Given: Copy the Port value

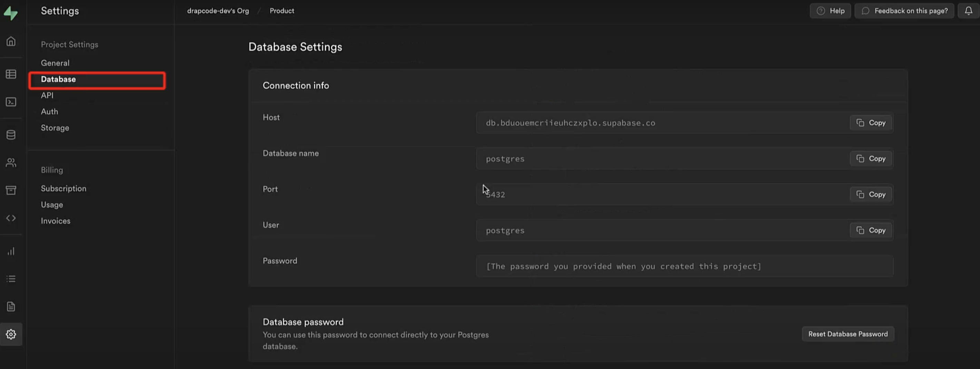Looking at the screenshot, I should 871,194.
